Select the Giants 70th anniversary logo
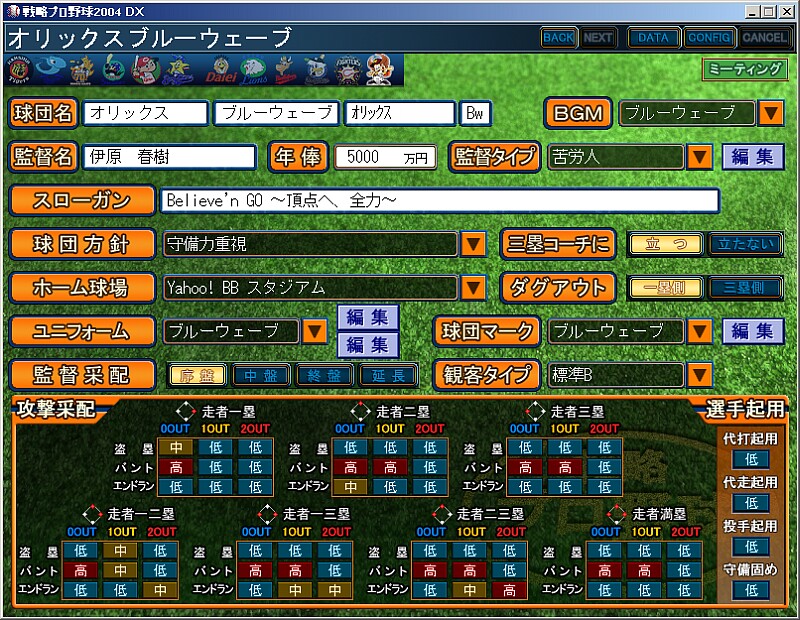The image size is (800, 620). pyautogui.click(x=82, y=70)
